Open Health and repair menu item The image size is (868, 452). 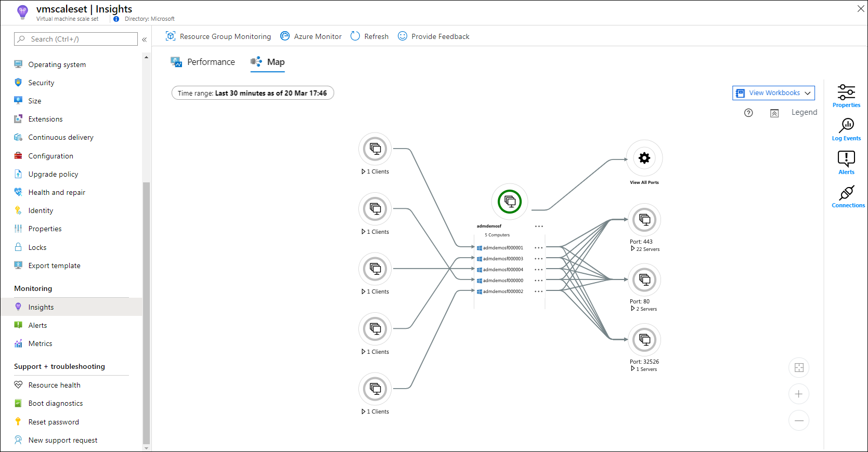click(57, 193)
